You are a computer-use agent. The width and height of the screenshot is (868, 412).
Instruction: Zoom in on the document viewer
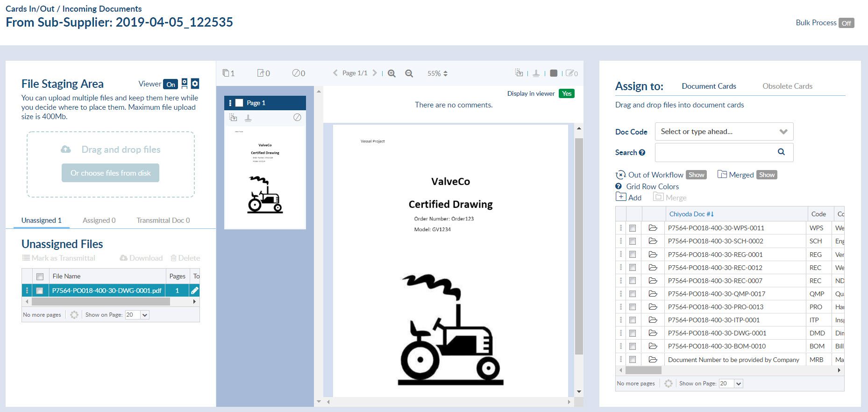(x=391, y=73)
